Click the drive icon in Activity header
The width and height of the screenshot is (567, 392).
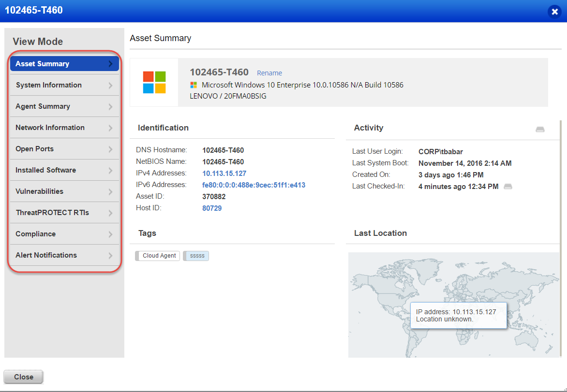(540, 129)
